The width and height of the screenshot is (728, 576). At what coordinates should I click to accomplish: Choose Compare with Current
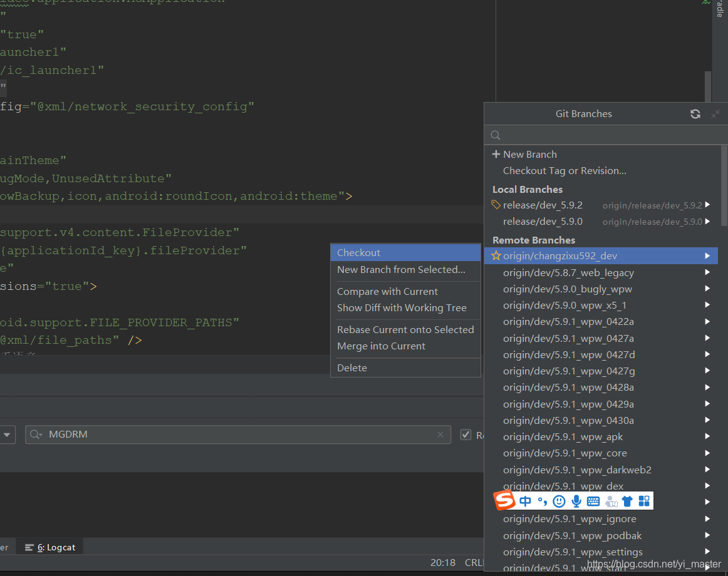405,292
